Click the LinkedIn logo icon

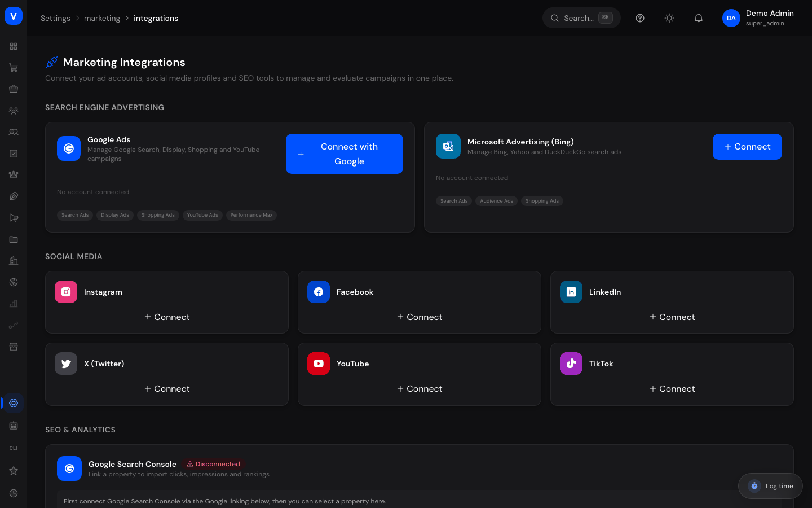click(x=571, y=292)
